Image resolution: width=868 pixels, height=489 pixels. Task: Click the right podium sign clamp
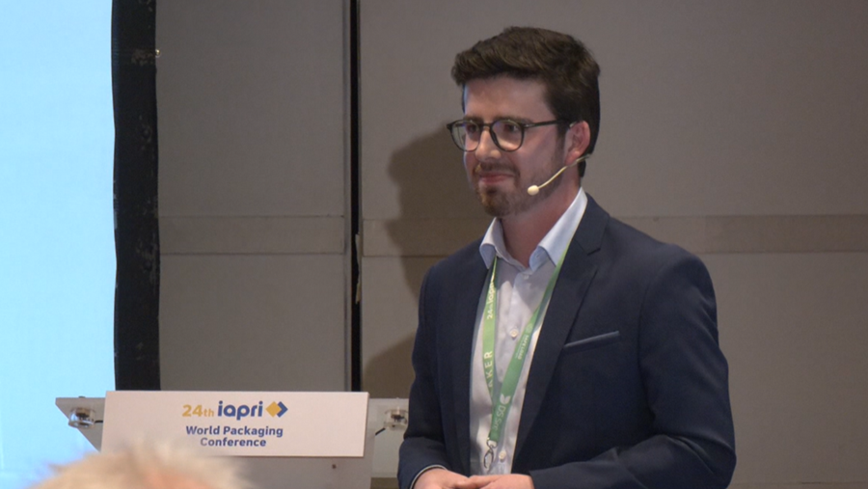(x=393, y=419)
